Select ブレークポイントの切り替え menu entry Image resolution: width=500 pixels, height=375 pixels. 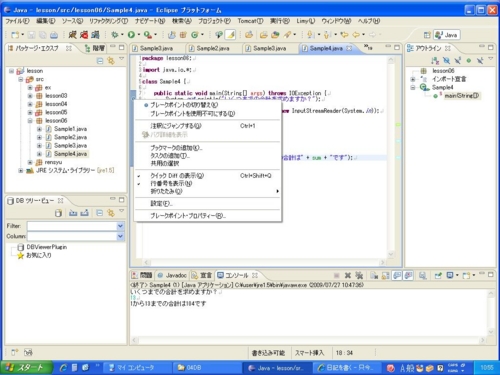[207, 105]
